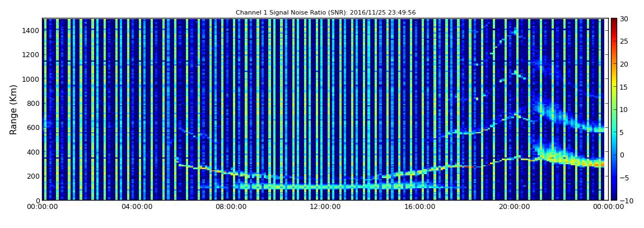
Task: Click the 08:00:00 time tick label
Action: (x=231, y=207)
